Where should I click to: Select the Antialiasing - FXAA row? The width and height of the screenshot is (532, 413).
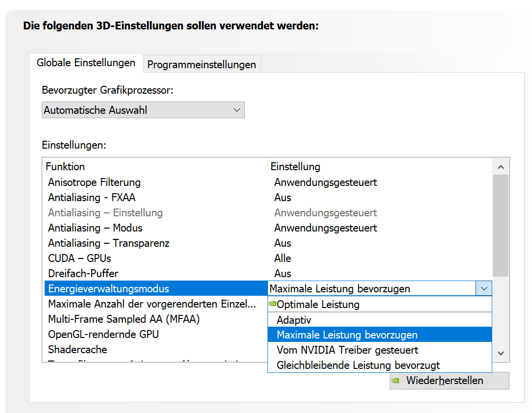coord(268,197)
